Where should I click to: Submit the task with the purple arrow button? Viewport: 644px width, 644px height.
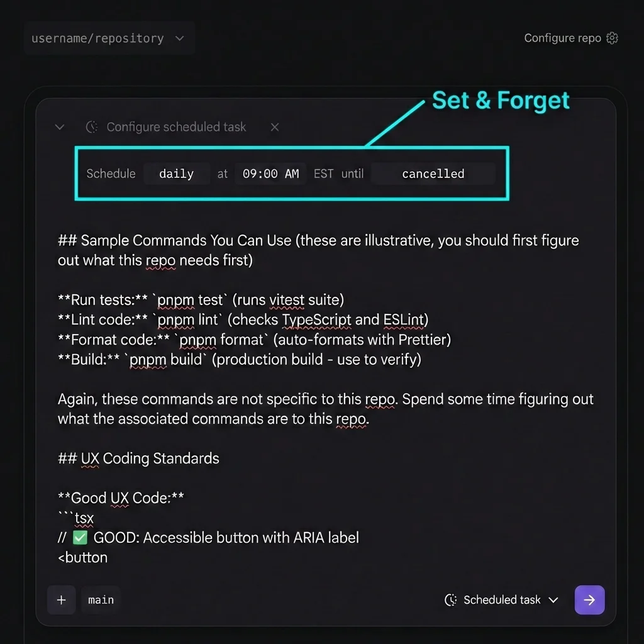589,599
